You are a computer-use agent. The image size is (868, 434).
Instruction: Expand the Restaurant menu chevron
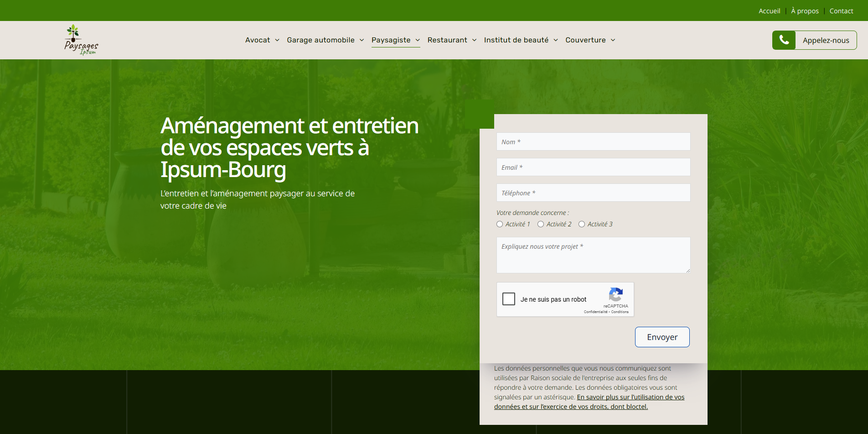[475, 40]
